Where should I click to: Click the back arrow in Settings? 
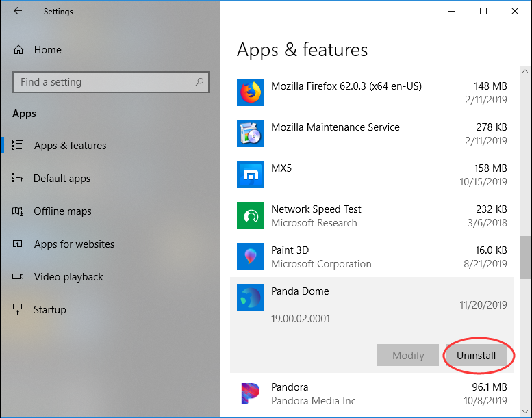pyautogui.click(x=18, y=11)
